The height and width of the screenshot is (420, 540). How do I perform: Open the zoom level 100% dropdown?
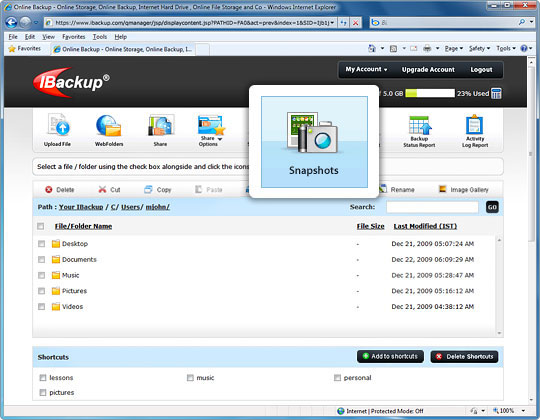(523, 410)
